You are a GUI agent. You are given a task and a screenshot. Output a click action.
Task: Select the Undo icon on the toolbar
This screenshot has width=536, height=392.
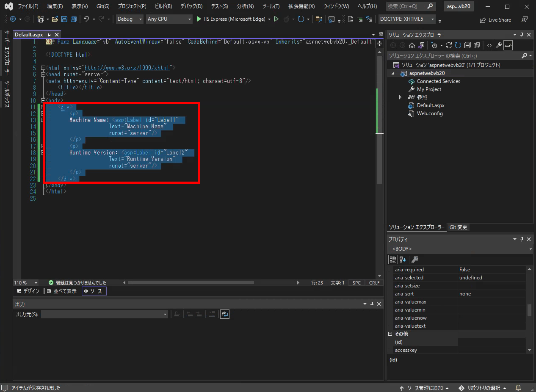pyautogui.click(x=88, y=19)
